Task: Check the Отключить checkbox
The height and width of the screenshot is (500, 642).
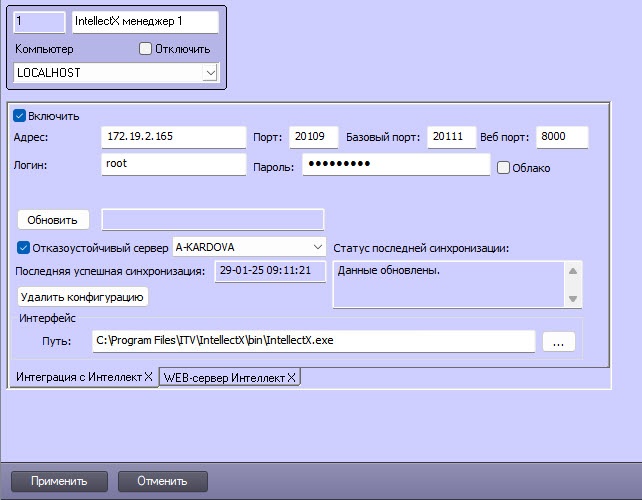Action: click(145, 49)
